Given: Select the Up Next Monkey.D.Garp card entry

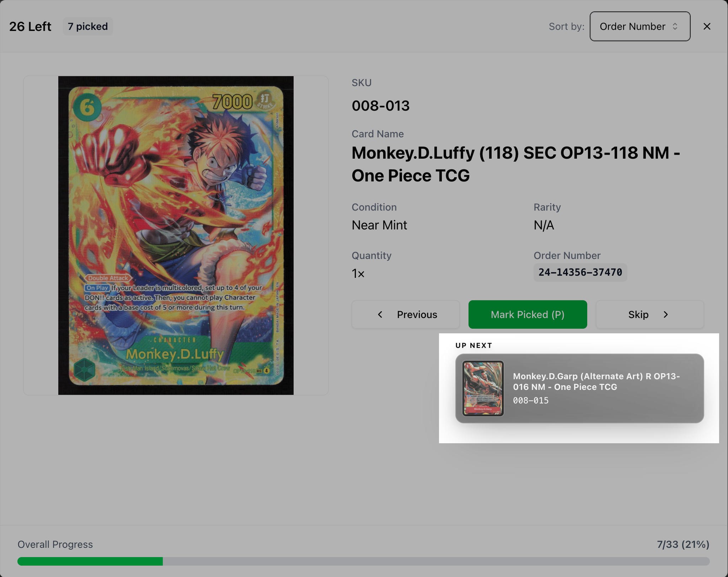Looking at the screenshot, I should [579, 388].
